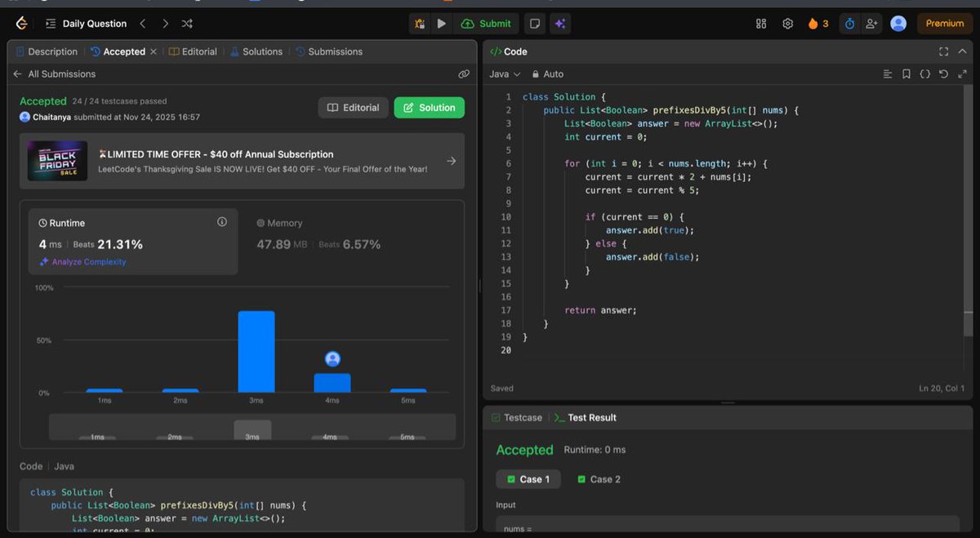Switch to the Editorial tab
The width and height of the screenshot is (980, 538).
[194, 51]
